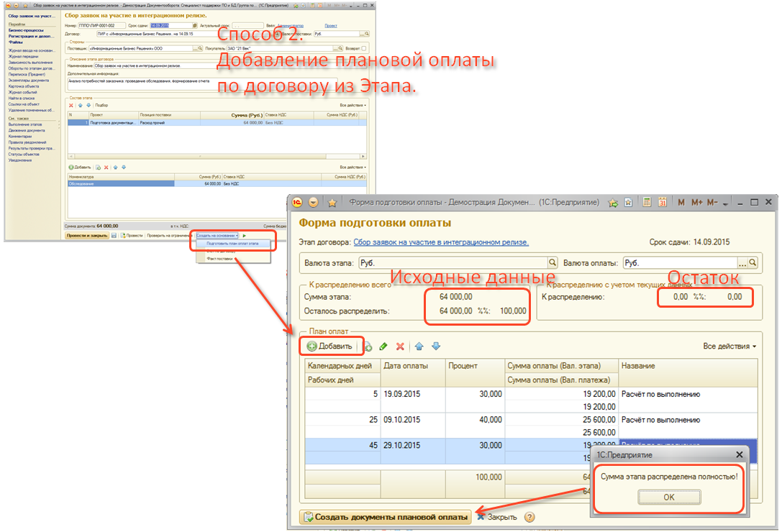Click favorites star in payment form titlebar

tap(332, 203)
